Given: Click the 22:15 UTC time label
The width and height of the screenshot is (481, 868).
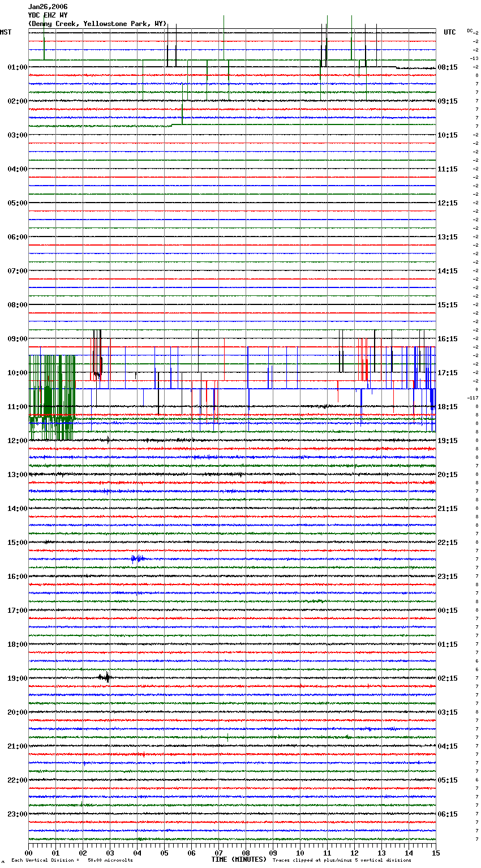Looking at the screenshot, I should [448, 543].
